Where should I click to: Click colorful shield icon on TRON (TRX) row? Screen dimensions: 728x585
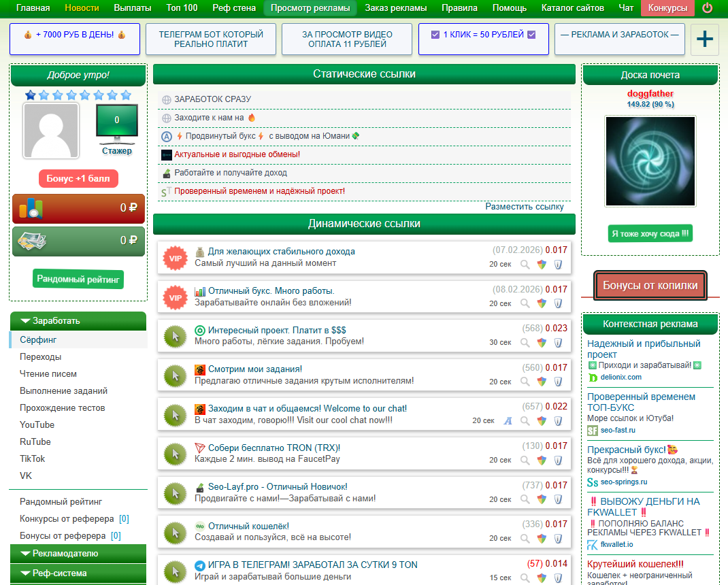tap(542, 460)
